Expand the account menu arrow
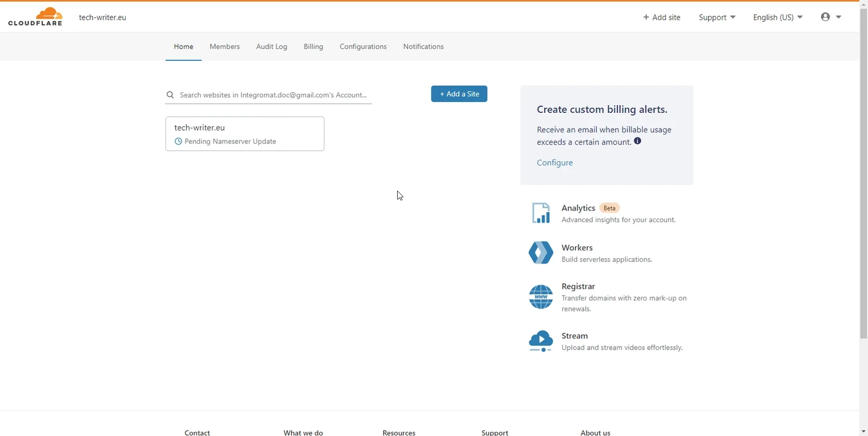The height and width of the screenshot is (436, 868). 839,17
